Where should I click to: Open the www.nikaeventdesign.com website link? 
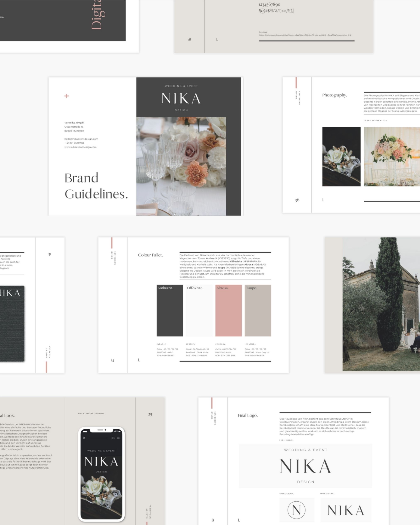pos(80,147)
